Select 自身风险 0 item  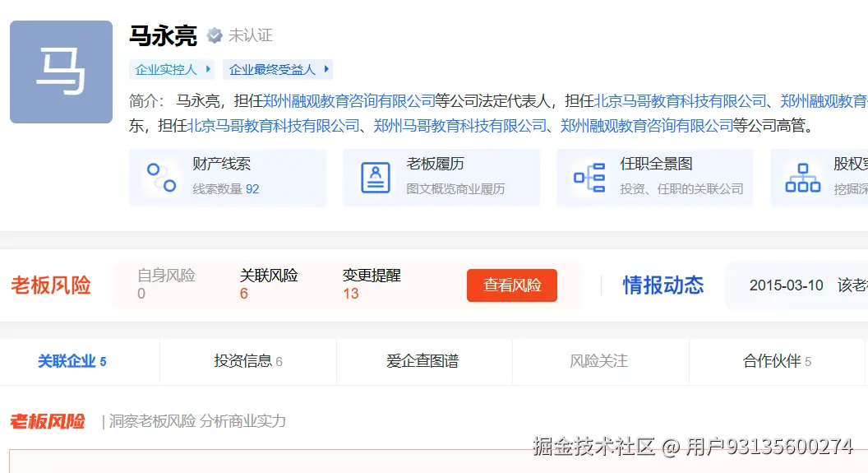[166, 284]
